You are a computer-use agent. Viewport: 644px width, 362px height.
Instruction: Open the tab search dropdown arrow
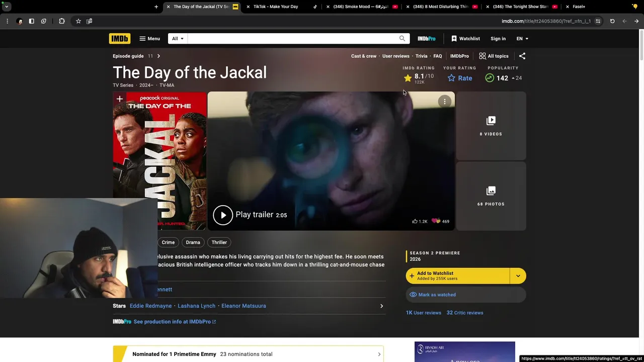click(7, 7)
